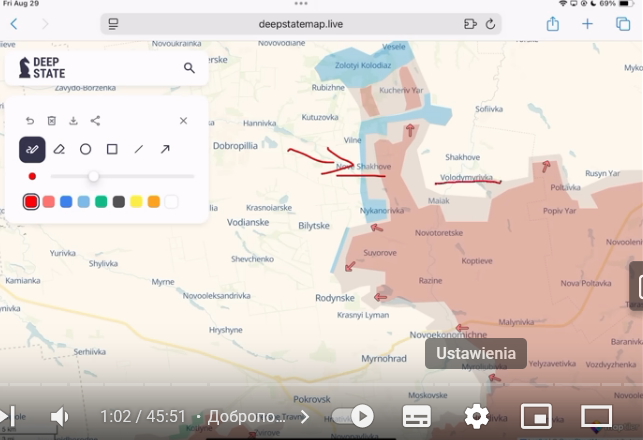Screen dimensions: 643x440
Task: Delete all drawings with trash icon
Action: (51, 121)
